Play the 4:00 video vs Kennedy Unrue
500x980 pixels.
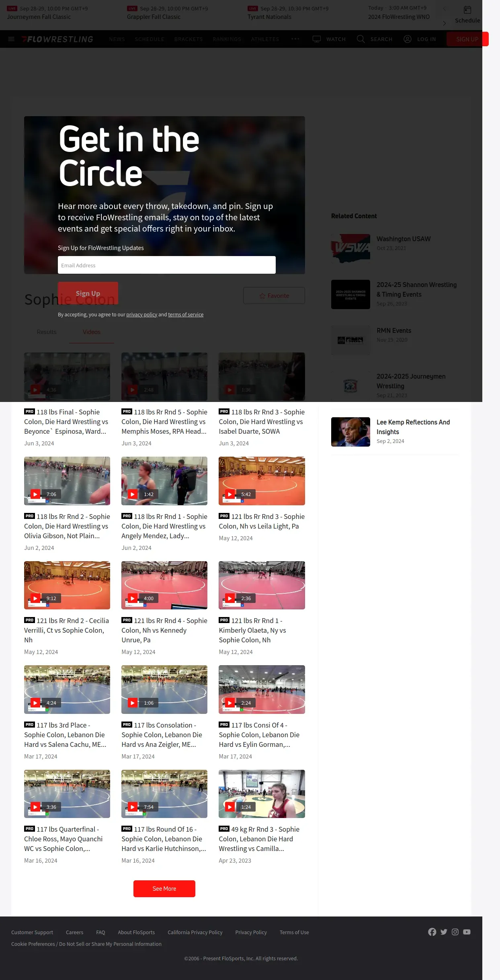pos(164,585)
